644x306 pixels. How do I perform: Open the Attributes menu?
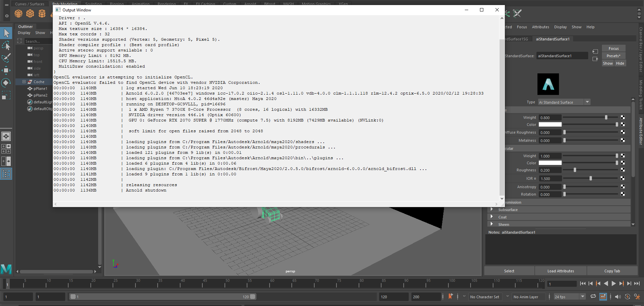coord(540,27)
